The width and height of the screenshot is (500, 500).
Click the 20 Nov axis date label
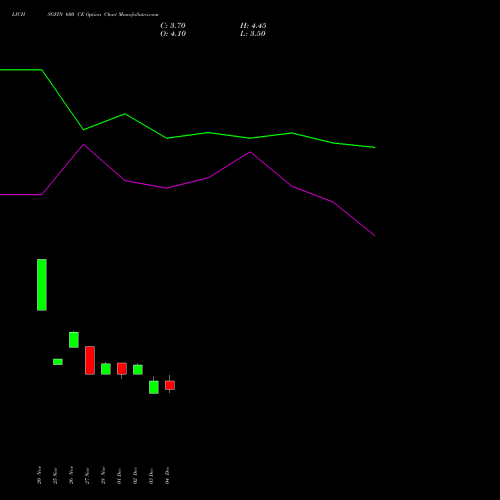point(39,475)
